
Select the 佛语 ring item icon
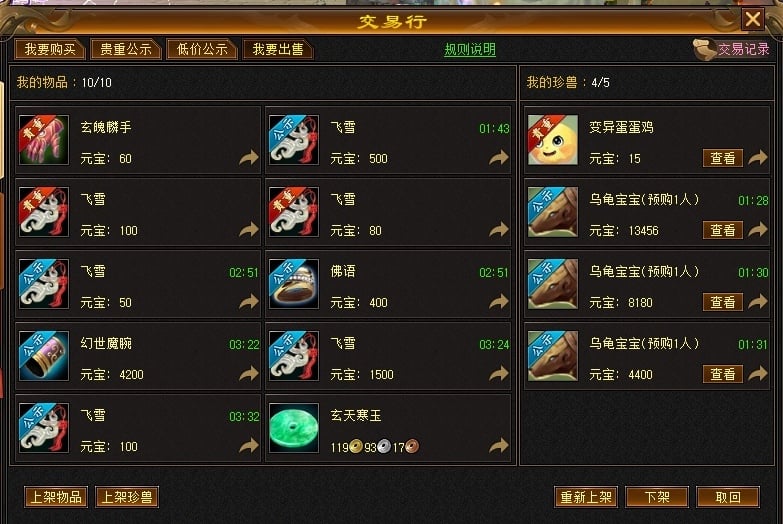[x=294, y=284]
